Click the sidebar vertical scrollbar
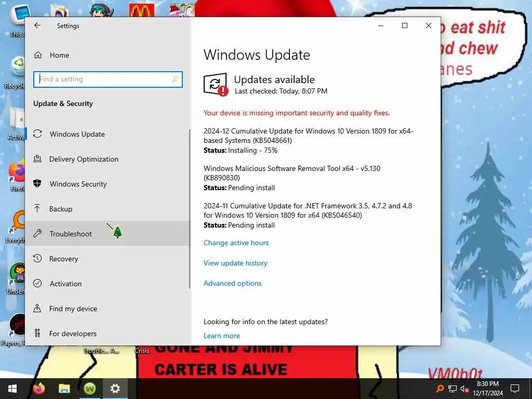The height and width of the screenshot is (399, 532). (x=189, y=209)
